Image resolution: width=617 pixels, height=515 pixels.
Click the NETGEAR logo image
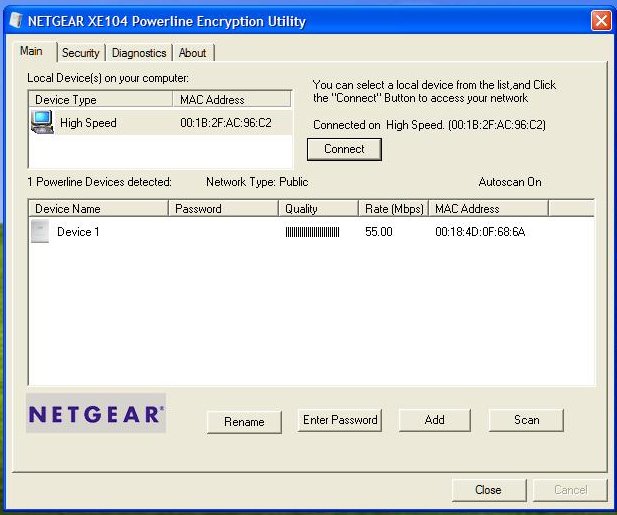(x=96, y=413)
